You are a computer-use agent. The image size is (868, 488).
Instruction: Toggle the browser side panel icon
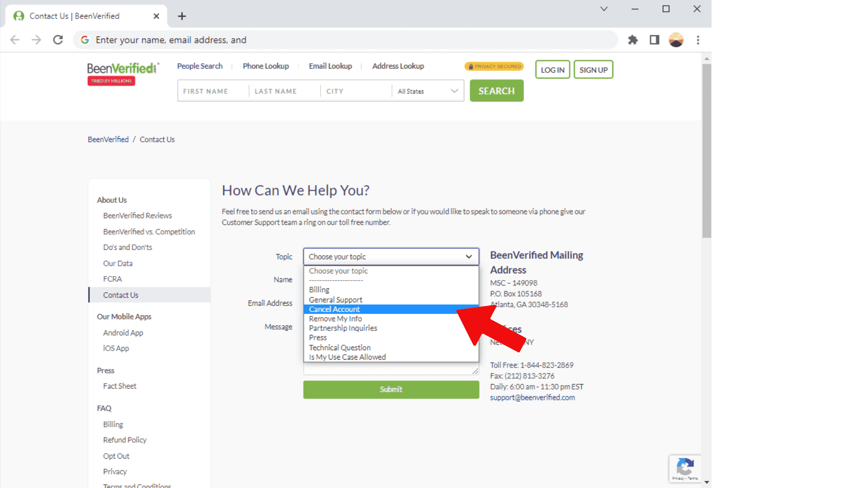(654, 40)
